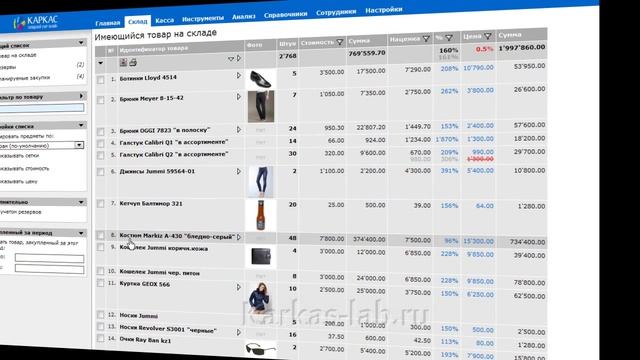Screen dimensions: 640x360
Task: Open shoe photo for Ботинки Lloyd 4514
Action: tap(260, 79)
